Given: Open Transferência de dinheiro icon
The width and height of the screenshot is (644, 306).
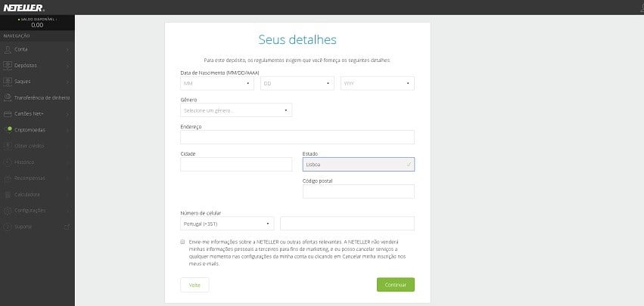Looking at the screenshot, I should (8, 97).
